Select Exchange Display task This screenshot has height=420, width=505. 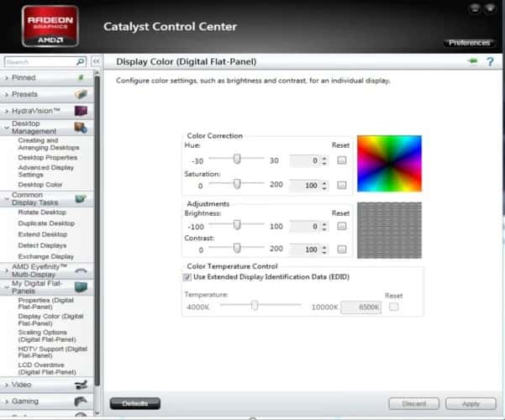(46, 256)
